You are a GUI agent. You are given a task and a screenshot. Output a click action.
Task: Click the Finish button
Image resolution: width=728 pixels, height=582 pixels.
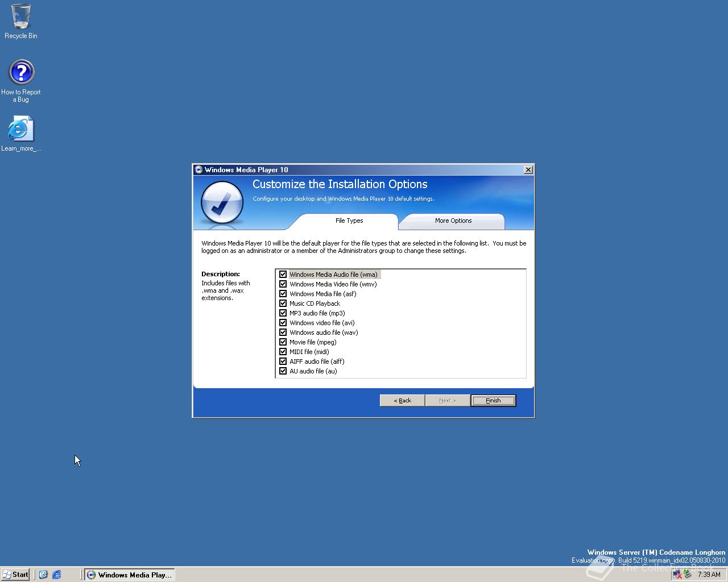coord(493,401)
